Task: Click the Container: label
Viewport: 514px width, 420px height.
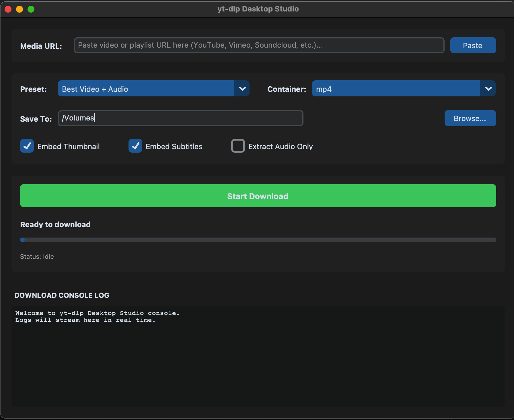Action: (x=287, y=89)
